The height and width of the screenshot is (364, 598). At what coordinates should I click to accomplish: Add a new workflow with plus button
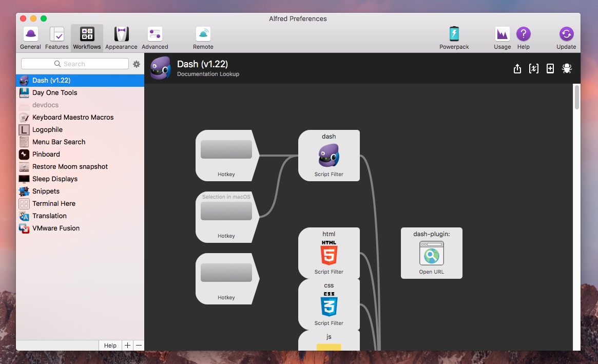click(x=128, y=346)
